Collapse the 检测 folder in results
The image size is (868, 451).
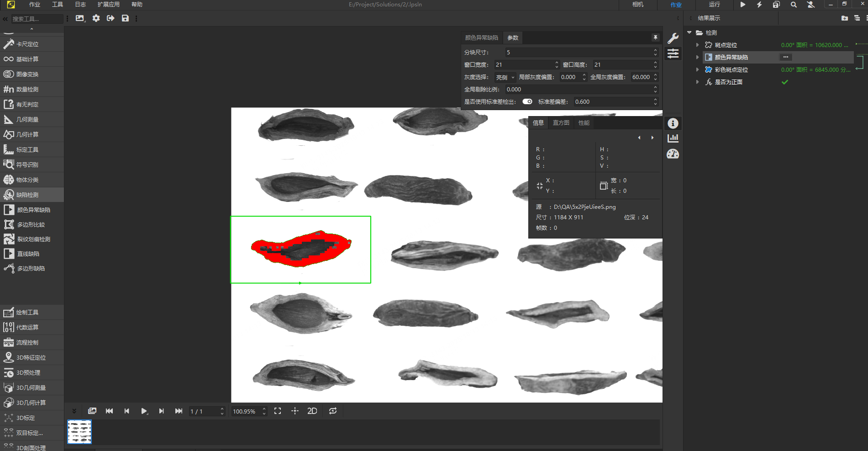pos(689,32)
